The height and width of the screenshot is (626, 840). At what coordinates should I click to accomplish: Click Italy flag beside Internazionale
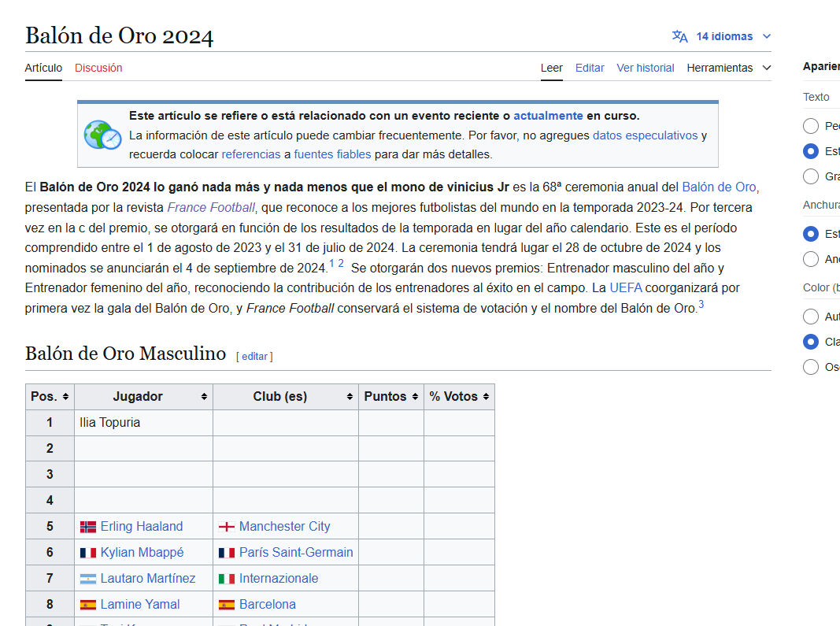pyautogui.click(x=227, y=579)
